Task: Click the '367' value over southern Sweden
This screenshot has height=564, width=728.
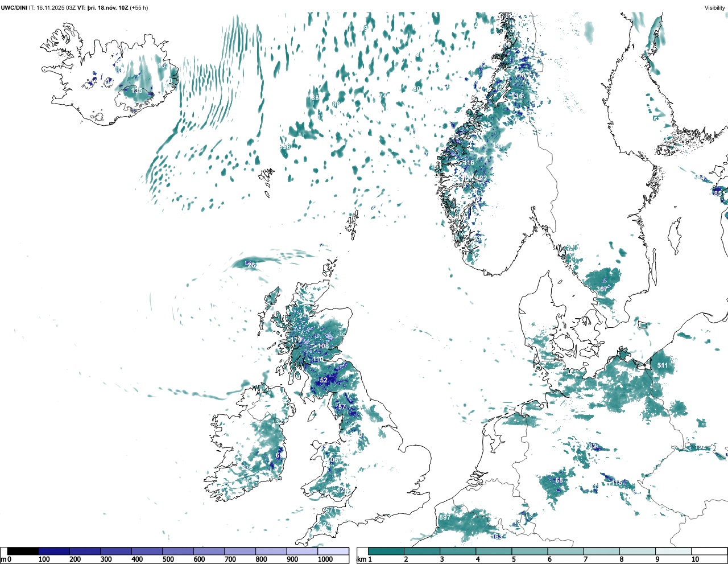Action: tap(602, 289)
